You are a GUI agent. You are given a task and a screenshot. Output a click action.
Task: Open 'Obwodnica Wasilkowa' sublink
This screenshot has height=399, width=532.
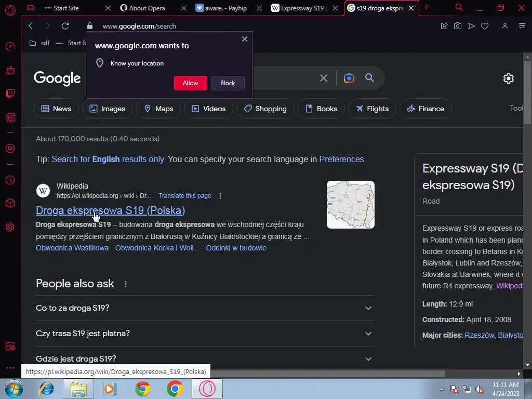click(x=72, y=248)
